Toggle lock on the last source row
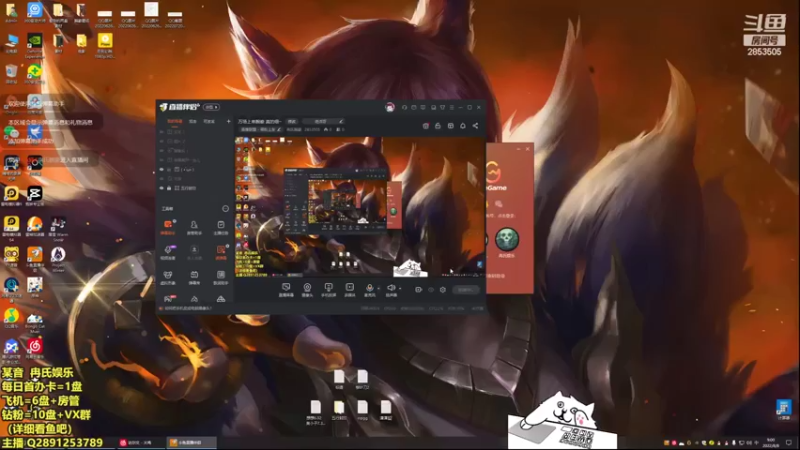The width and height of the screenshot is (800, 450). tap(169, 188)
